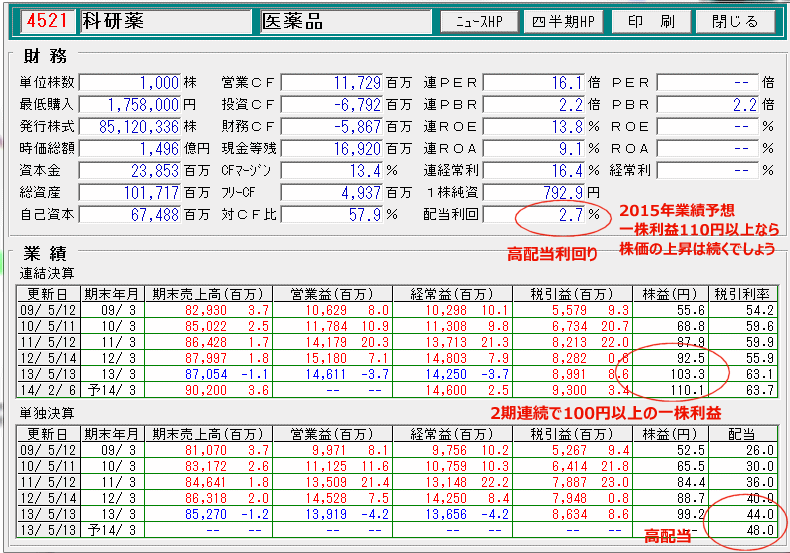Select consolidated EPS value 92.5
Image resolution: width=790 pixels, height=553 pixels.
pyautogui.click(x=691, y=359)
